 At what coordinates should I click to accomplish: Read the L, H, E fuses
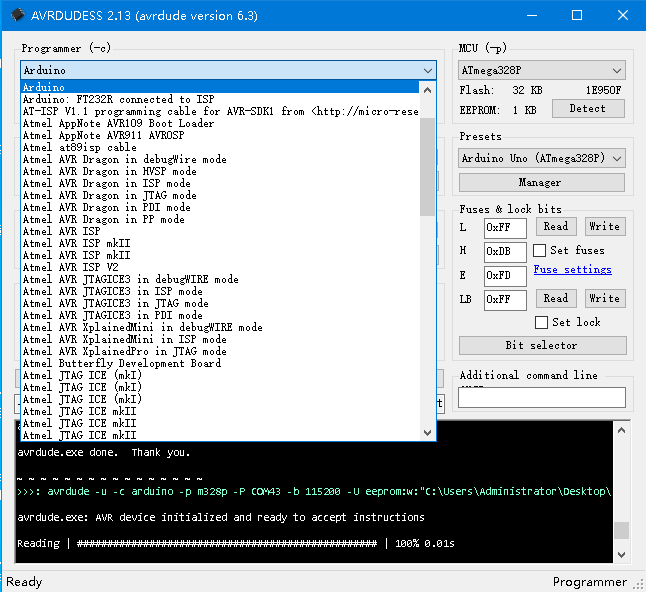[x=556, y=227]
